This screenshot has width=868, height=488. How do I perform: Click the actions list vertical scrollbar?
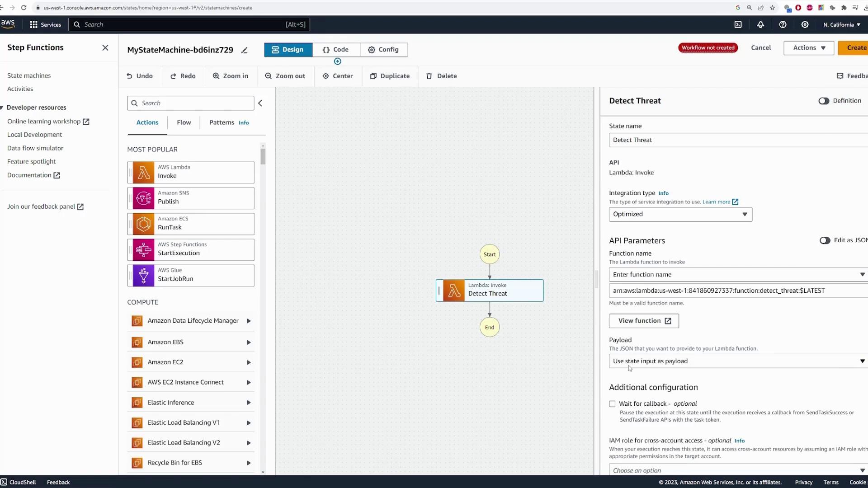[x=263, y=156]
